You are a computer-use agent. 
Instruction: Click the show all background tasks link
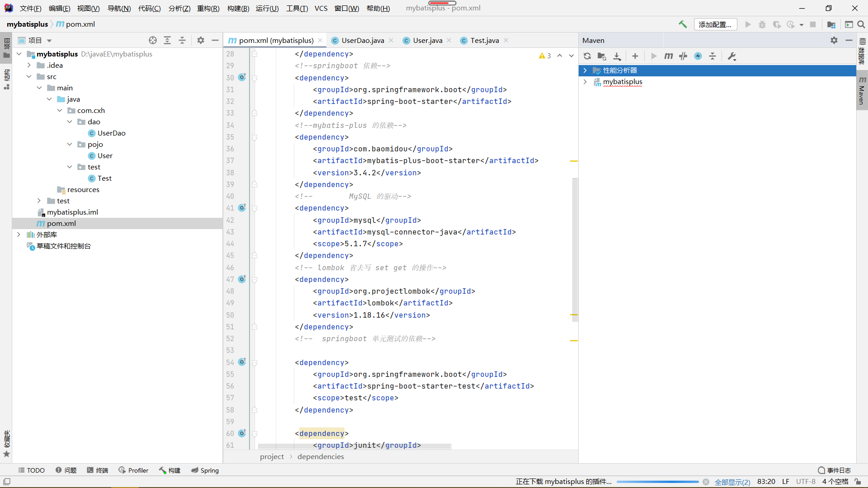[732, 482]
